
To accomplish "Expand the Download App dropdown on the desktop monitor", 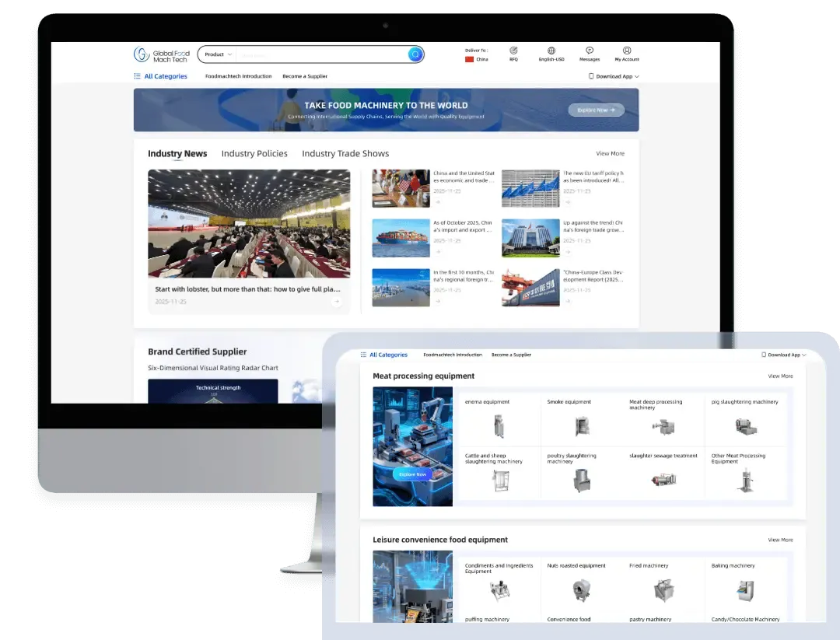I will pos(614,76).
